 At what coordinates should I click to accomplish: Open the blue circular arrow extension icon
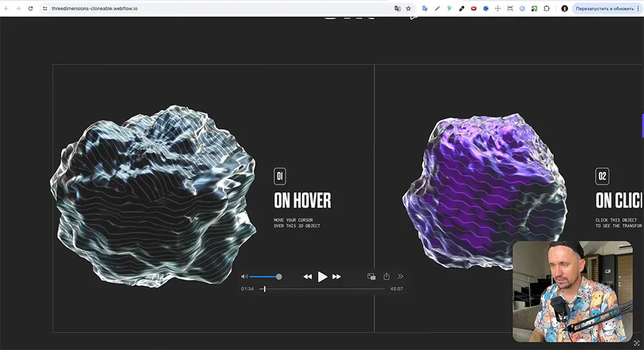486,8
